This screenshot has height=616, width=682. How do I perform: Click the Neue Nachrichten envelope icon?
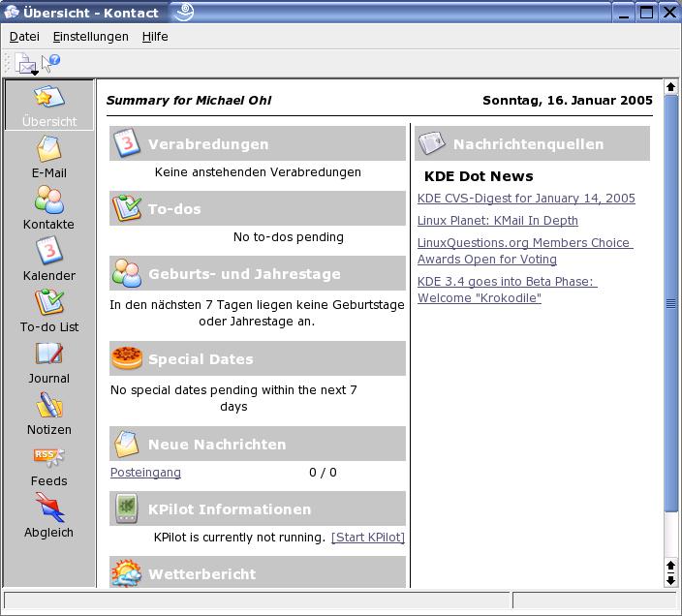(x=127, y=444)
